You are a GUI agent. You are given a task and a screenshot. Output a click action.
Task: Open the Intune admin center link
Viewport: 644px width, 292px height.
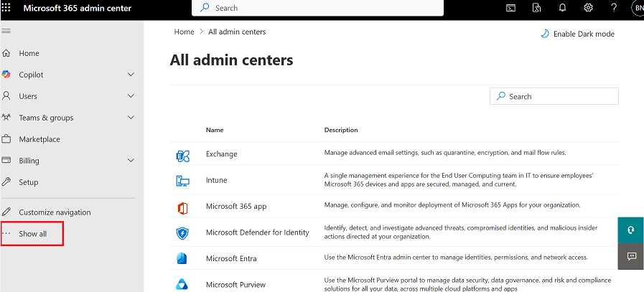(x=216, y=180)
